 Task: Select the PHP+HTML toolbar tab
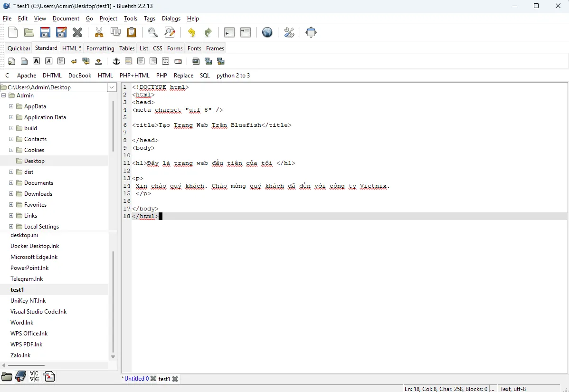tap(134, 75)
